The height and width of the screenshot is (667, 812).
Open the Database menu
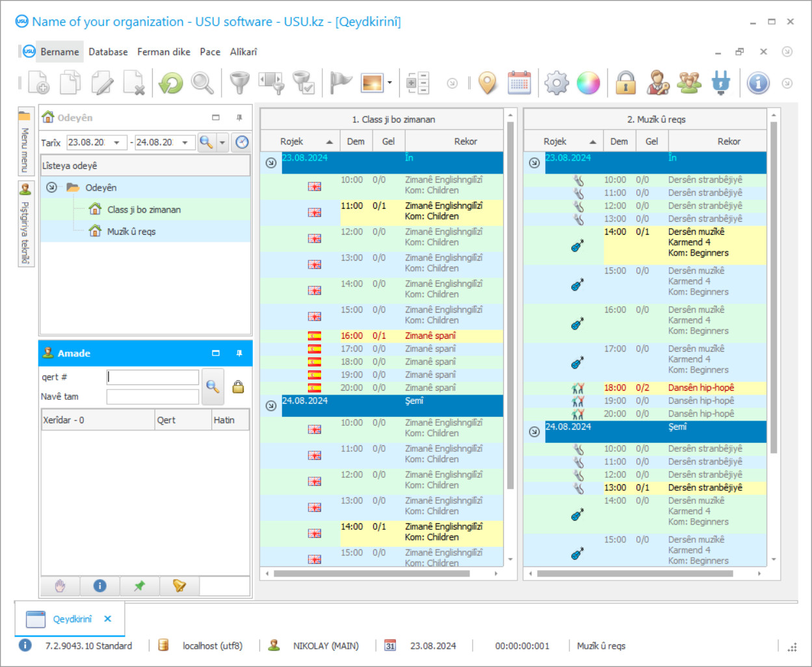[108, 52]
